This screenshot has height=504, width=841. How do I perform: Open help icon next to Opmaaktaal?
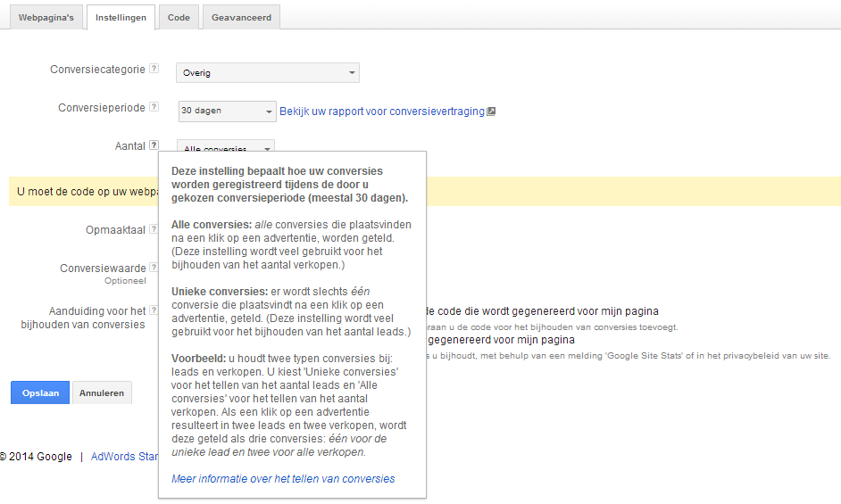coord(154,229)
